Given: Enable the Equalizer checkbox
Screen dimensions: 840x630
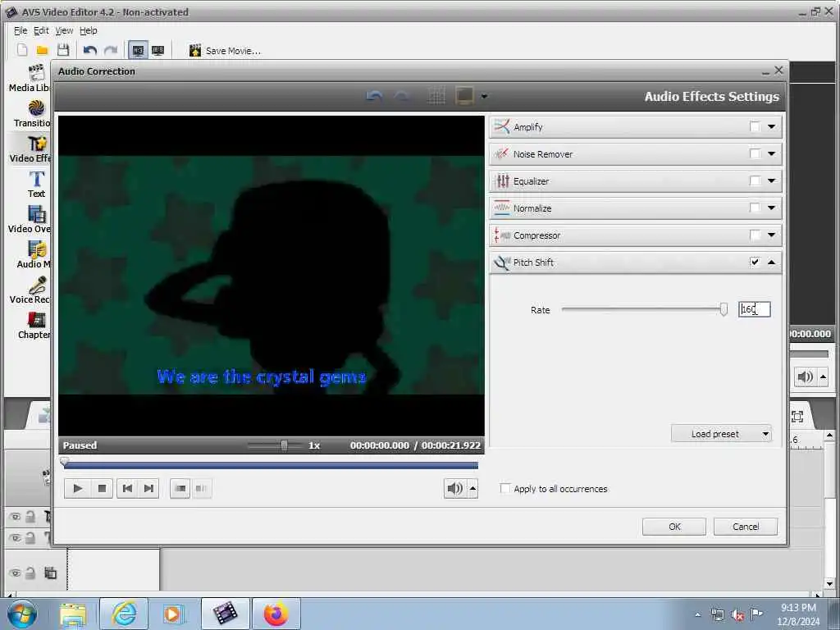Looking at the screenshot, I should [x=755, y=181].
